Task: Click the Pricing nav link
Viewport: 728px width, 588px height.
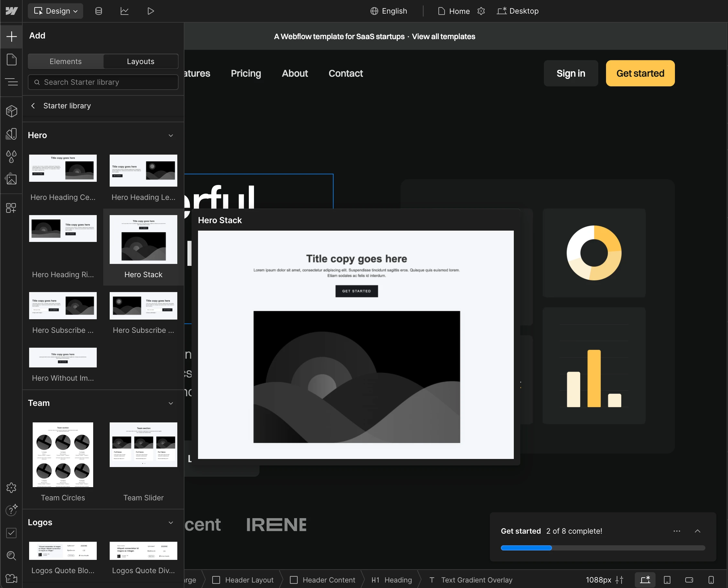Action: [246, 73]
